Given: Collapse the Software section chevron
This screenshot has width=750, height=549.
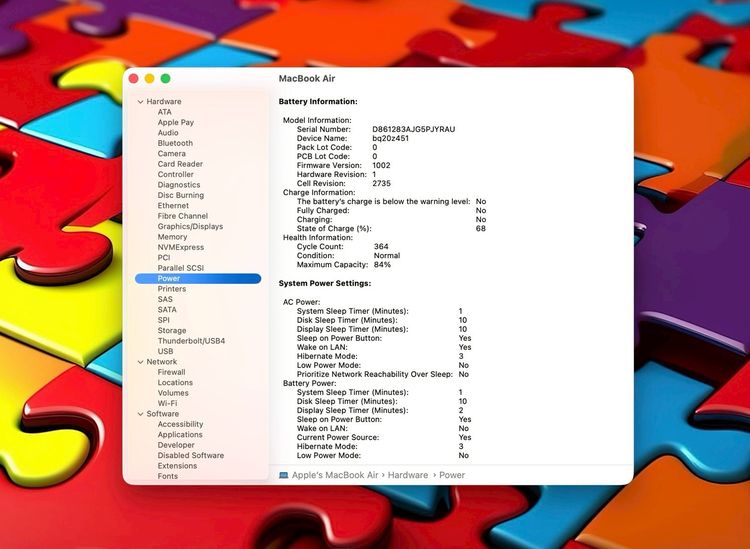Looking at the screenshot, I should click(141, 414).
